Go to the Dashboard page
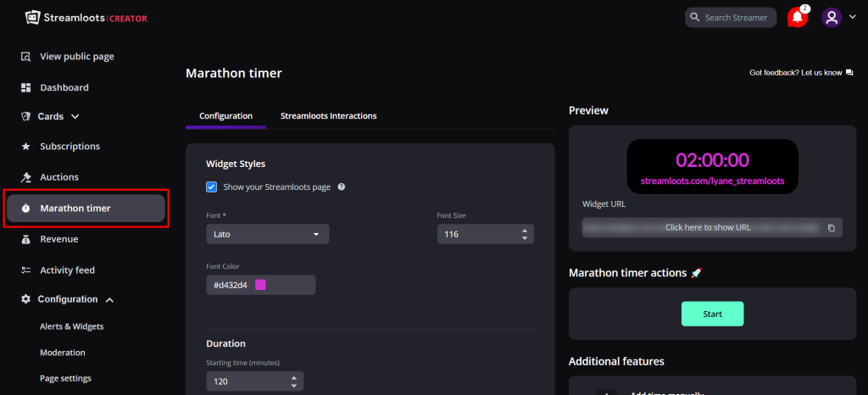This screenshot has width=868, height=395. pyautogui.click(x=64, y=87)
